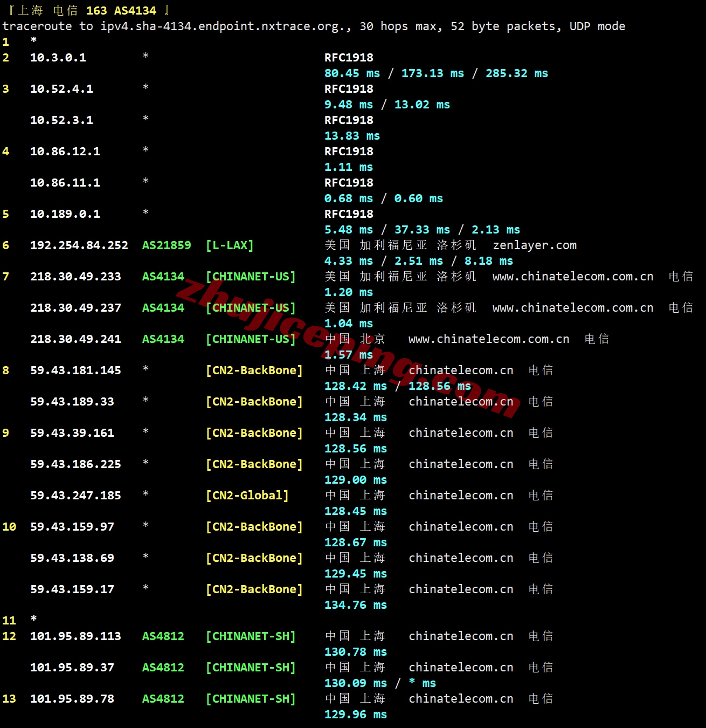This screenshot has height=728, width=706.
Task: Click AS4812 in the 101.95.89.37 row
Action: (163, 668)
